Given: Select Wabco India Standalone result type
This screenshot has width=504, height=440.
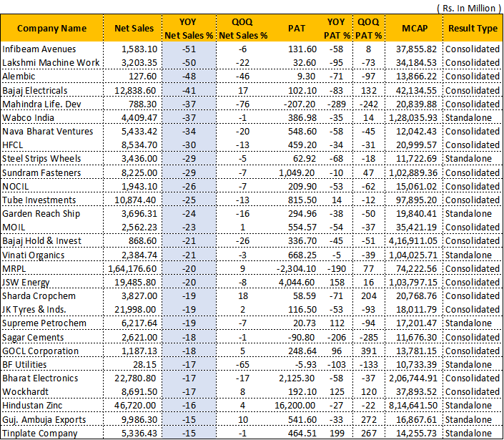Looking at the screenshot, I should coord(468,118).
